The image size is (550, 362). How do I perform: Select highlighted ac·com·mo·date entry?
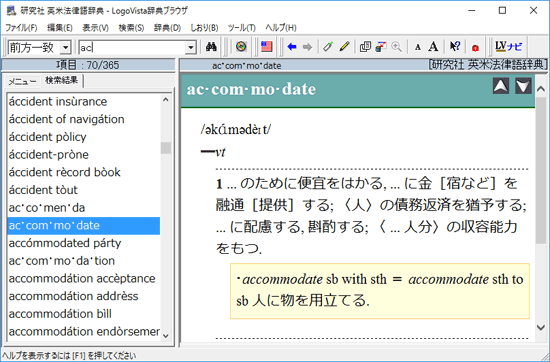[83, 226]
